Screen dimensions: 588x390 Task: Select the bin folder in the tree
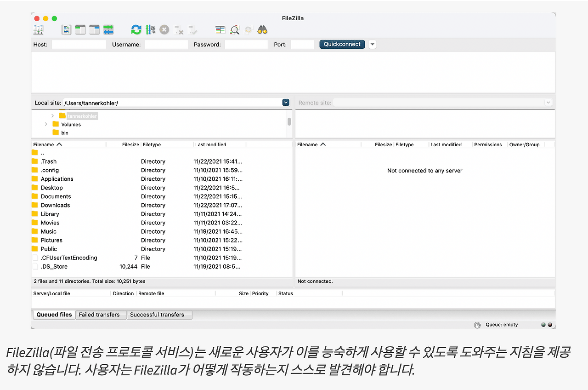click(65, 133)
